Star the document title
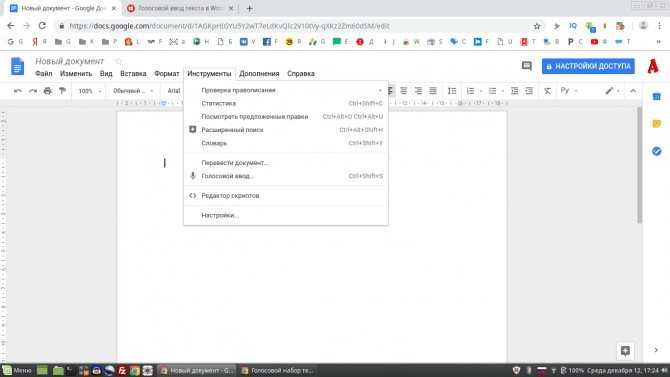The image size is (670, 377). pyautogui.click(x=118, y=62)
